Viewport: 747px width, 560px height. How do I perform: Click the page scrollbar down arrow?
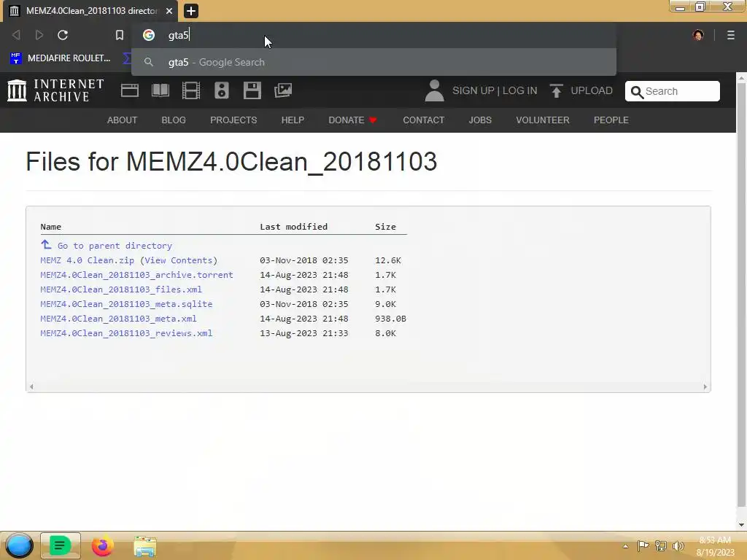pyautogui.click(x=741, y=525)
